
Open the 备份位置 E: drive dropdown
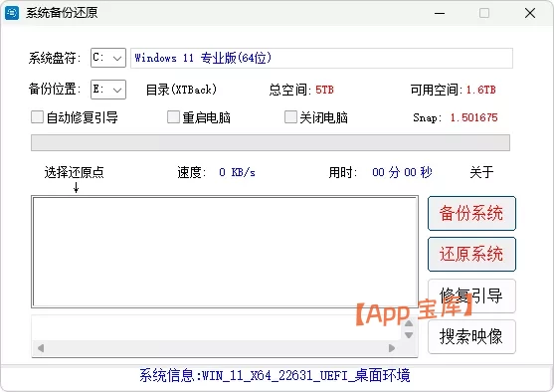point(108,90)
